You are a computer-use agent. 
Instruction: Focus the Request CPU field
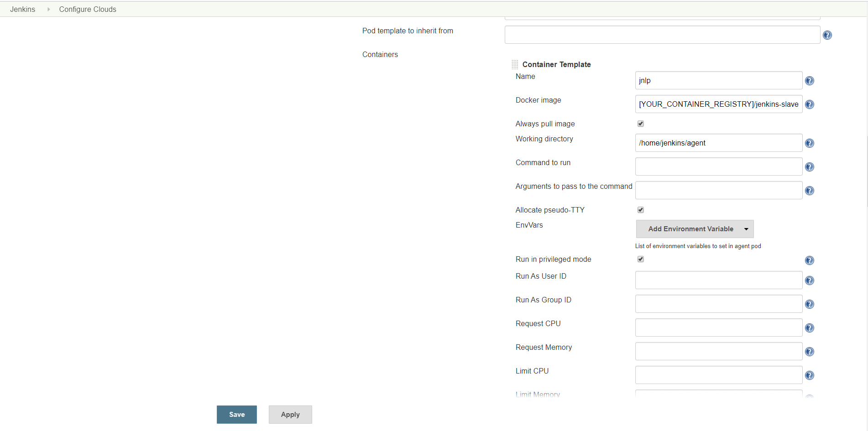[x=719, y=327]
